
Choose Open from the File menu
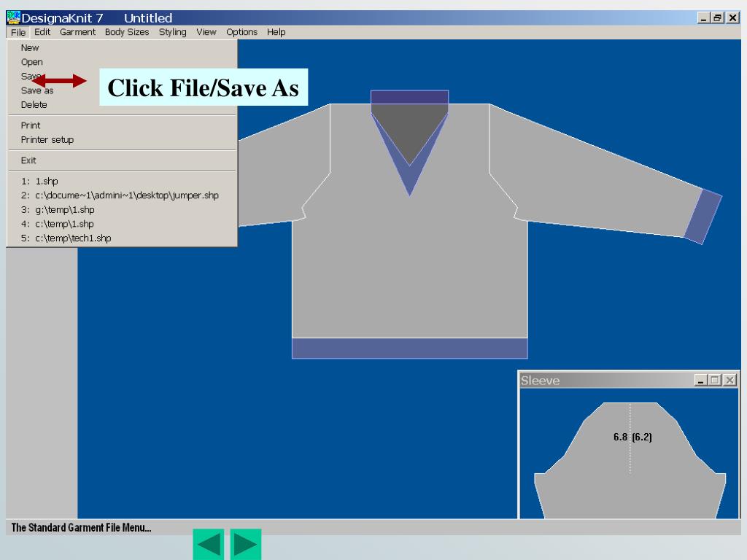coord(122,62)
